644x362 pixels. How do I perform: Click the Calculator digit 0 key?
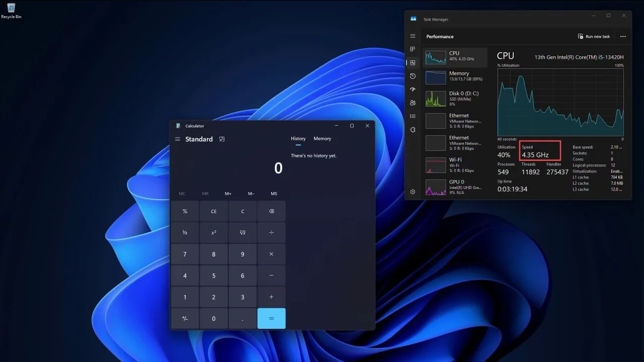(x=213, y=319)
